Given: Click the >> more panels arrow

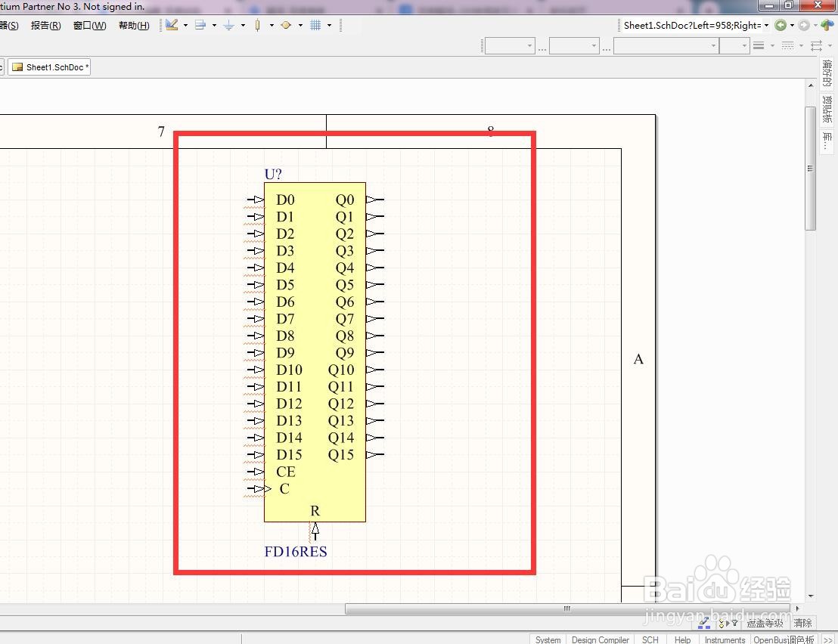Looking at the screenshot, I should [828, 639].
